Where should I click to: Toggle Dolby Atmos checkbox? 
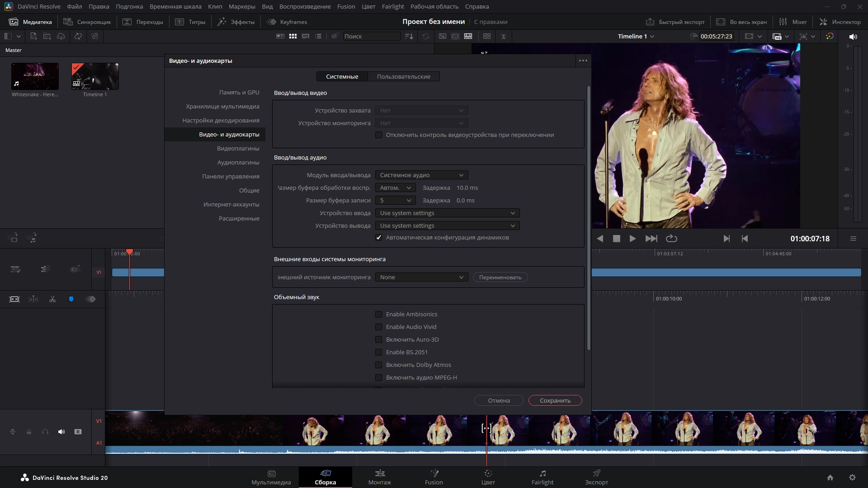click(379, 365)
